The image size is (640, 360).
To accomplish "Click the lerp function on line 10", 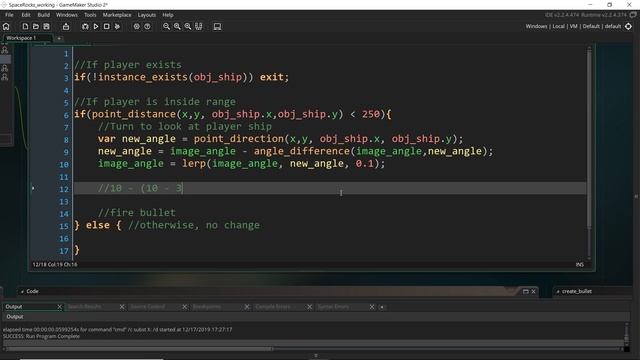I will (194, 164).
